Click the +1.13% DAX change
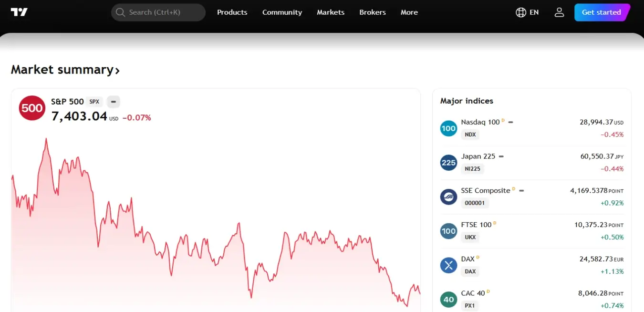This screenshot has height=312, width=644. click(612, 272)
